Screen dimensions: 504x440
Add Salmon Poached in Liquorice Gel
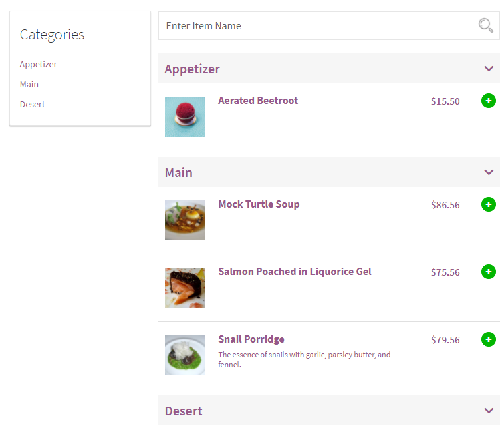click(x=488, y=272)
